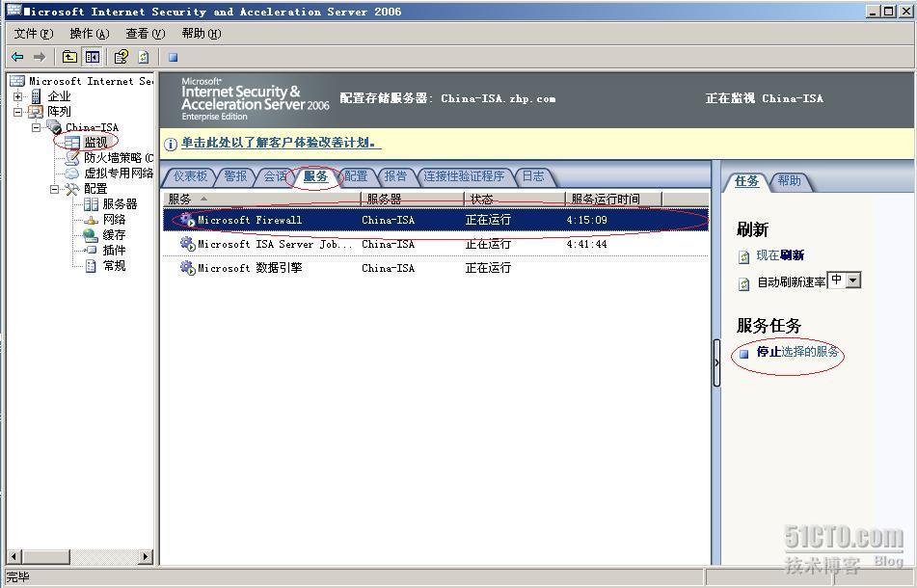Click the 常规 icon in tree
Screen dimensions: 917x588
[91, 266]
